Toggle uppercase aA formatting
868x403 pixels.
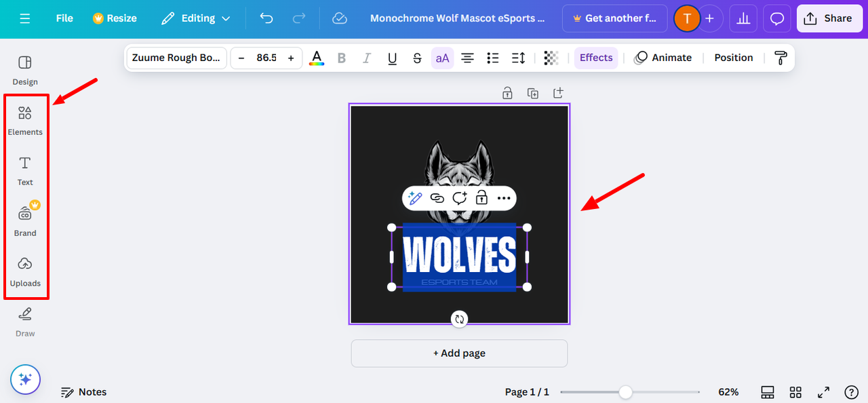coord(442,58)
